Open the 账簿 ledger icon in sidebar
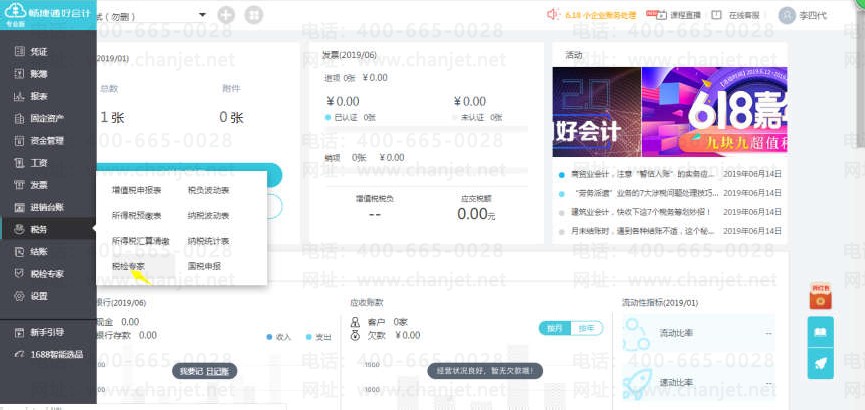 (19, 74)
